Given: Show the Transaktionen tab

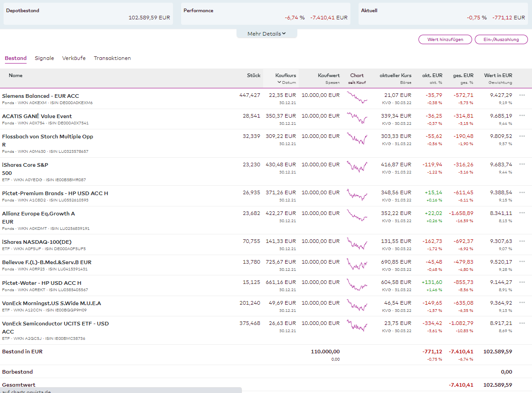Looking at the screenshot, I should tap(112, 58).
